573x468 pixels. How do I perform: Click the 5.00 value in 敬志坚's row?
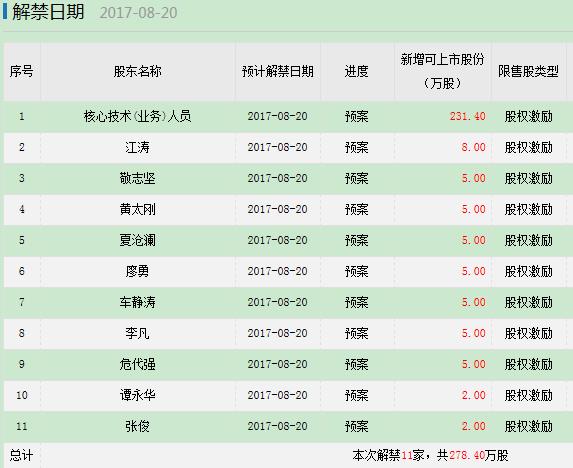pos(473,178)
